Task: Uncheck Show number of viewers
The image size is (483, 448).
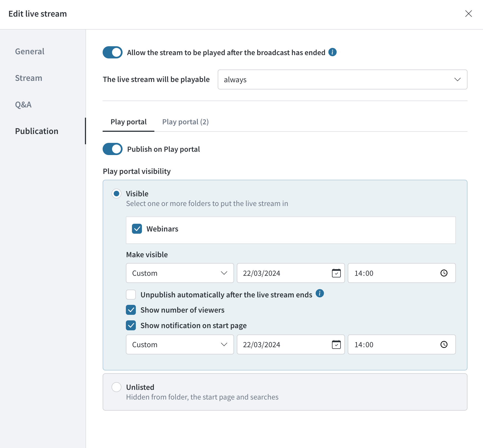Action: click(x=131, y=310)
